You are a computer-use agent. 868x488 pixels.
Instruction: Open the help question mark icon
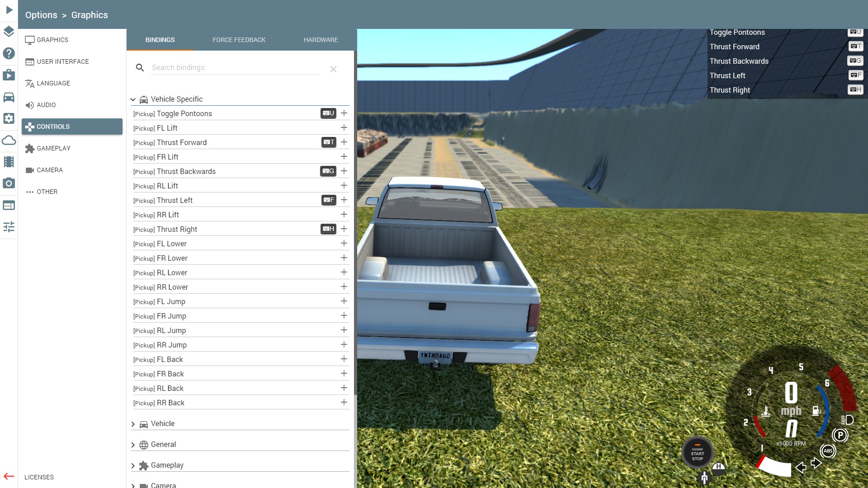pyautogui.click(x=9, y=53)
